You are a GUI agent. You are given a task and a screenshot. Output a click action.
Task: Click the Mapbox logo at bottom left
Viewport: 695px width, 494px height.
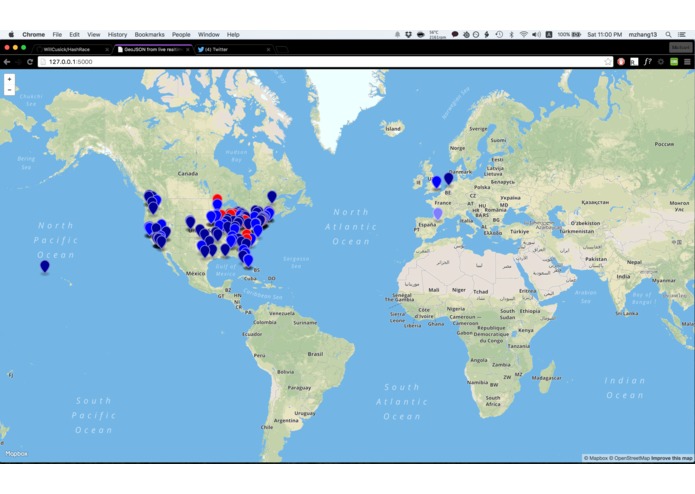click(16, 454)
